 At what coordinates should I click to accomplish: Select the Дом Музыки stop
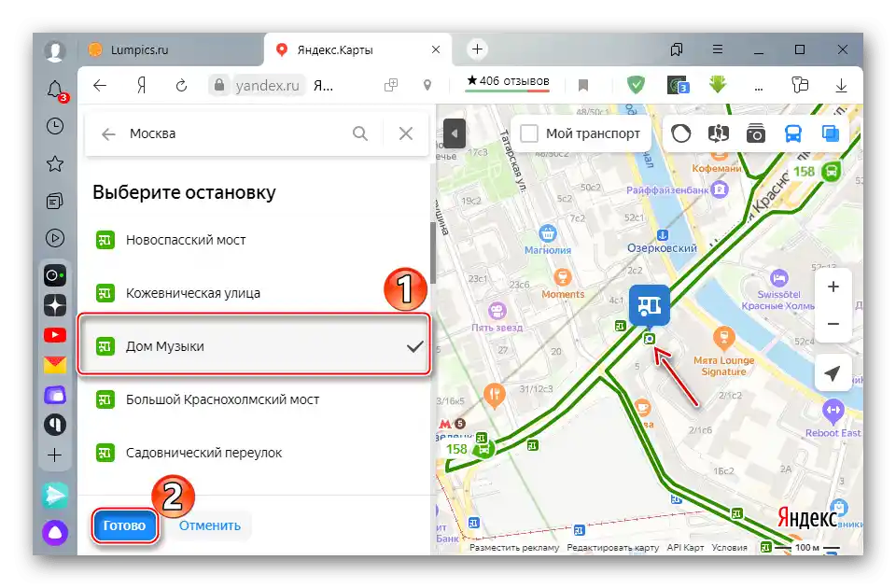point(254,344)
